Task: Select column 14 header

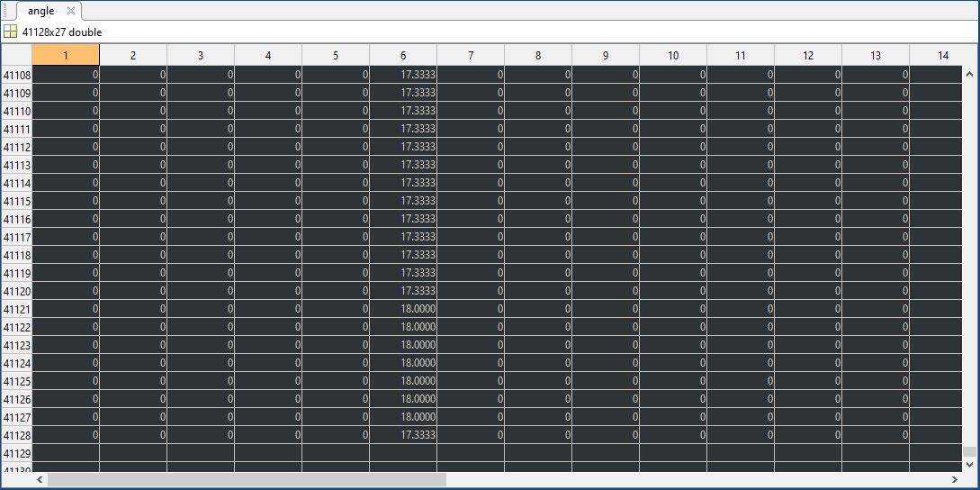Action: [x=942, y=56]
